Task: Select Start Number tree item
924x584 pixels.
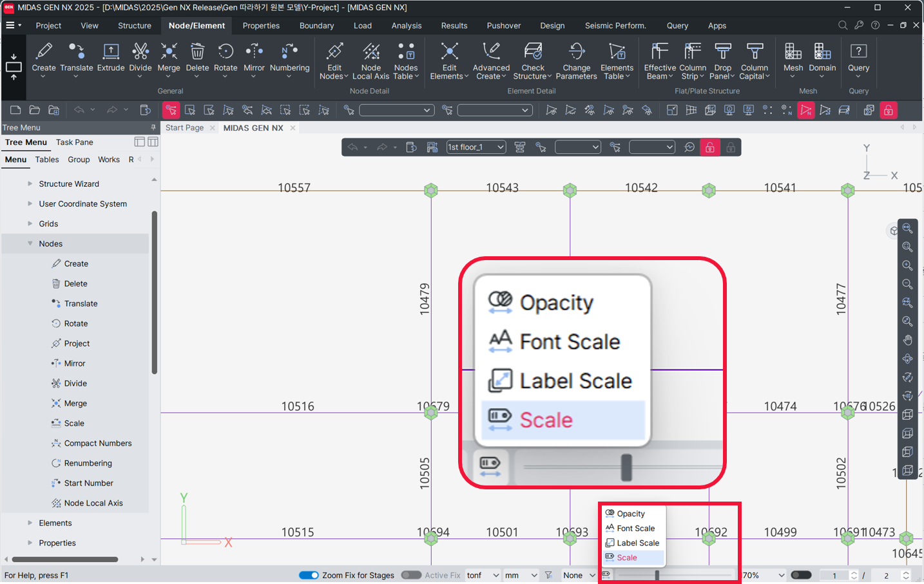Action: click(88, 483)
